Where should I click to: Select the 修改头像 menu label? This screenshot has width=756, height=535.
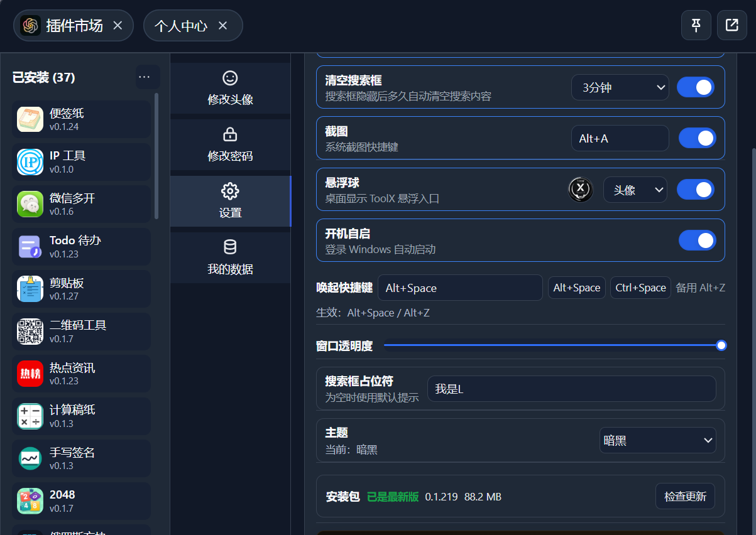[x=230, y=99]
